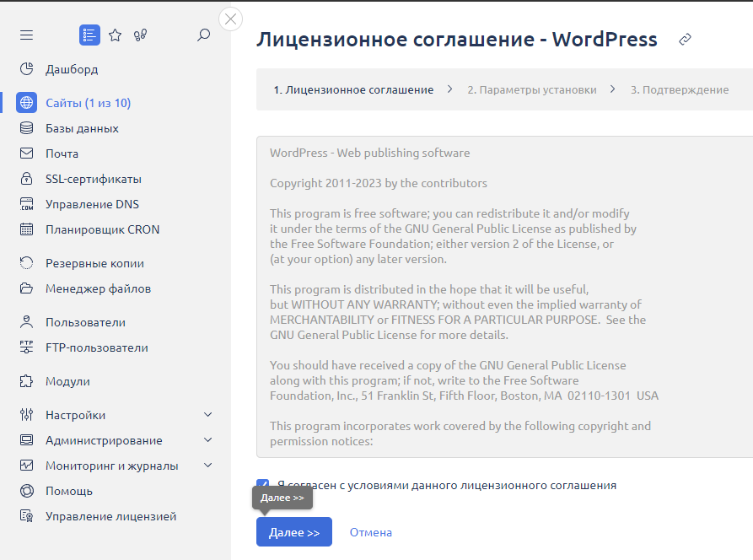
Task: Open the Почта section
Action: [62, 153]
